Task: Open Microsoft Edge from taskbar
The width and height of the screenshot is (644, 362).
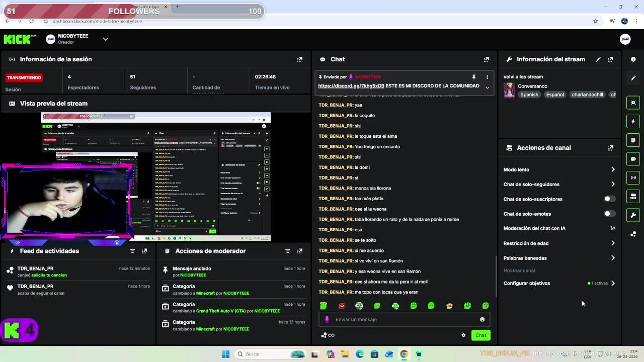Action: pyautogui.click(x=360, y=354)
